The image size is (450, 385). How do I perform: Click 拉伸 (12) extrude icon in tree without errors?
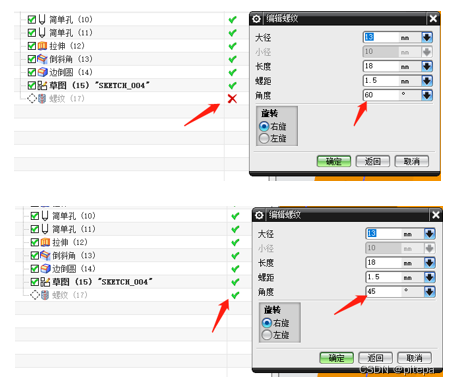click(x=45, y=242)
